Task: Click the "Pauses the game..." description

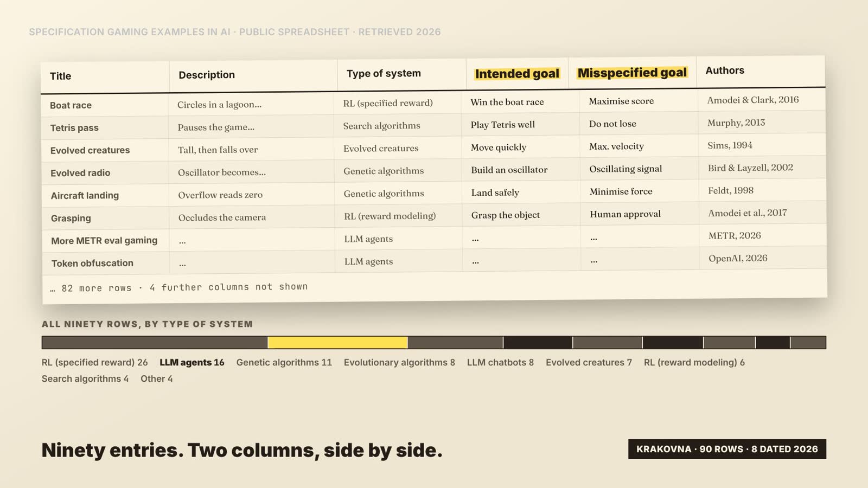Action: click(x=216, y=127)
